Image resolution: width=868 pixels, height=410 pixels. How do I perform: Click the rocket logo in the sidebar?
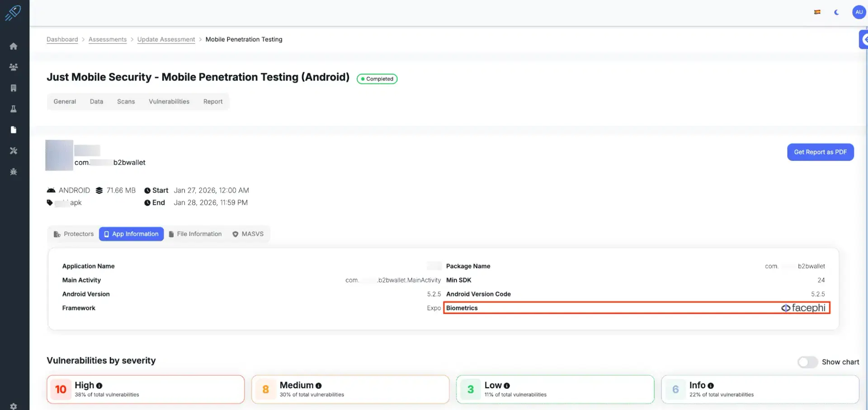tap(13, 13)
